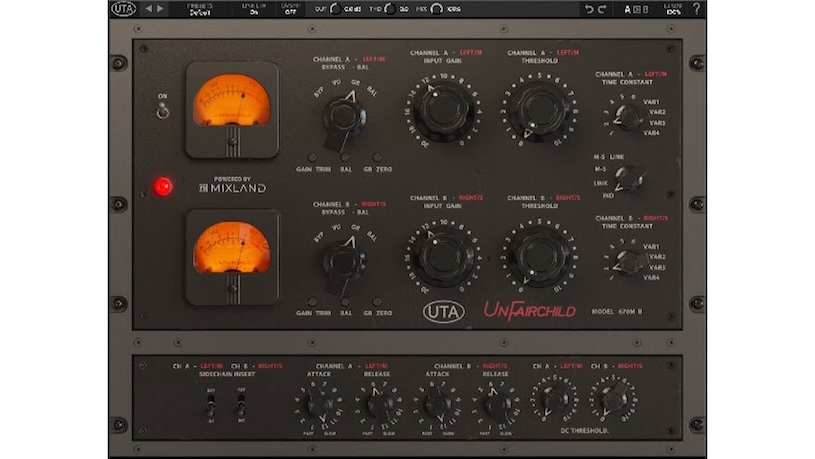Click the Powered by Mixland logo
815x459 pixels.
[x=232, y=185]
